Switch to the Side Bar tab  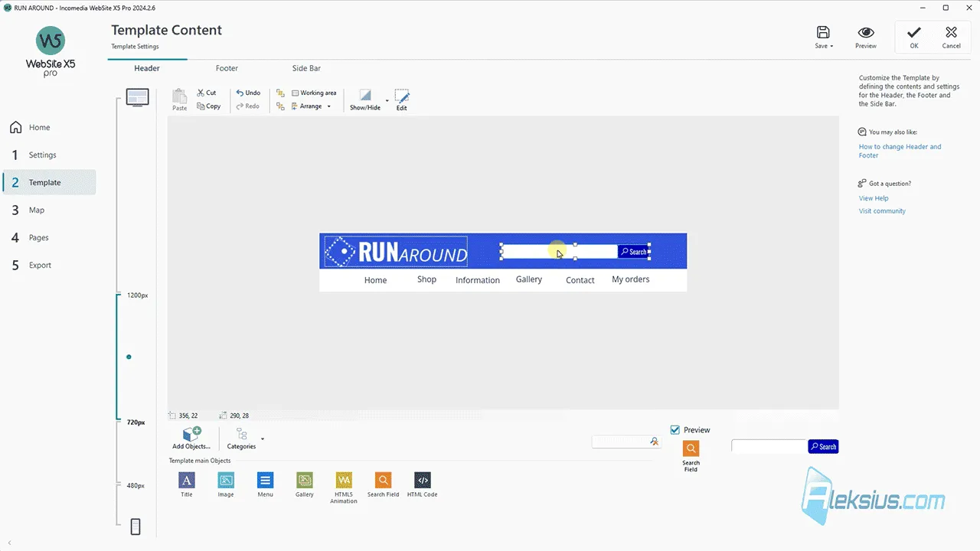(306, 68)
